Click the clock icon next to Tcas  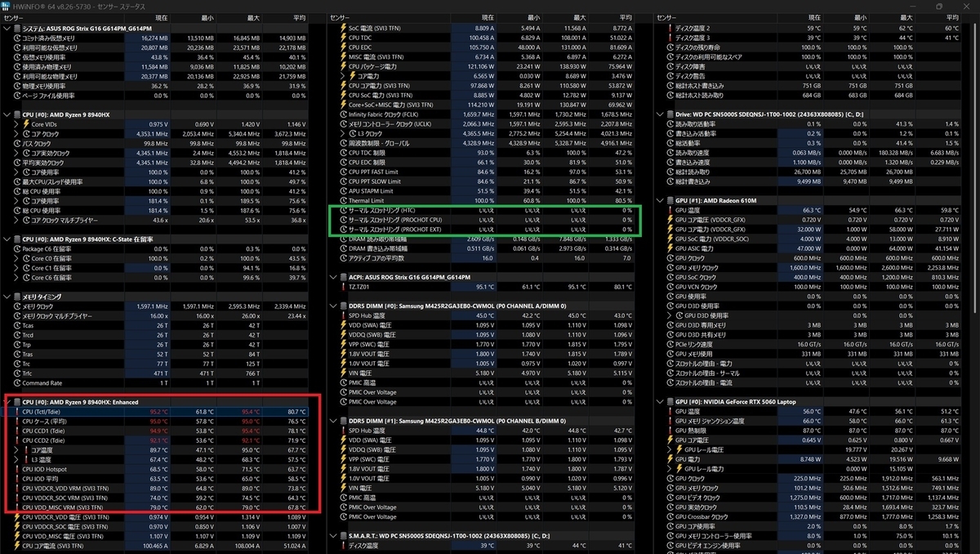click(x=17, y=325)
